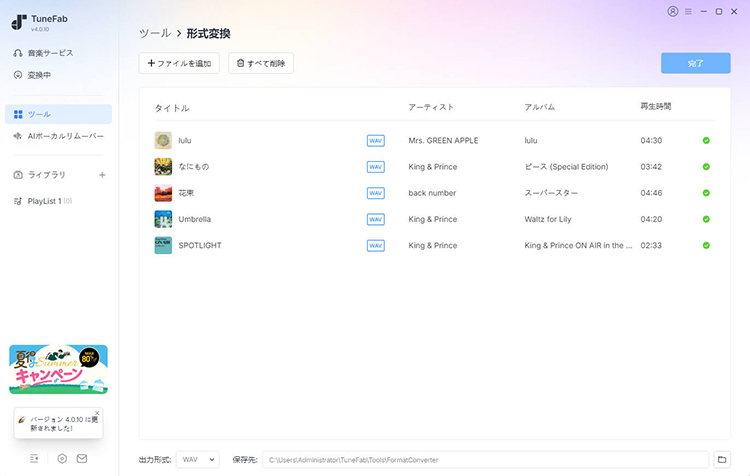
Task: Click なにもの album thumbnail
Action: [x=163, y=167]
